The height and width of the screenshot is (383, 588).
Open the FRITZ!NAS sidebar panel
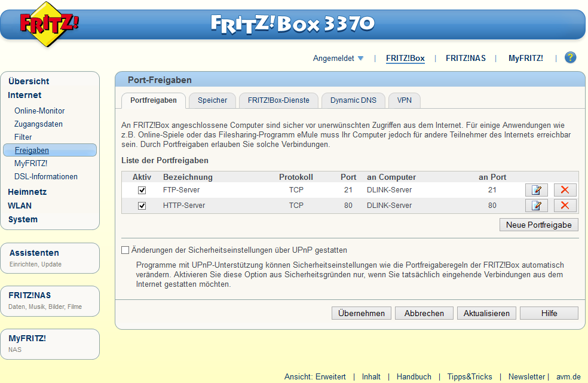[50, 301]
